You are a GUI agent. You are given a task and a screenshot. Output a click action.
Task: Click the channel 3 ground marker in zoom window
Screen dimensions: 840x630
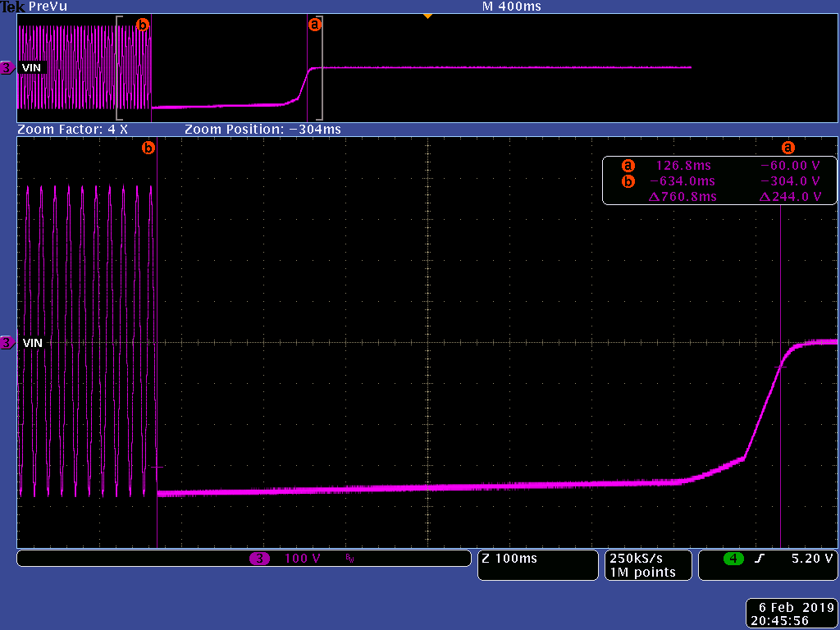[7, 343]
